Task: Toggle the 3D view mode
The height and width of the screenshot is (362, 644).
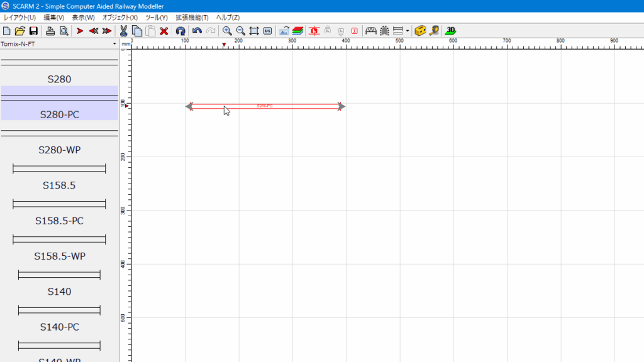Action: [x=450, y=31]
